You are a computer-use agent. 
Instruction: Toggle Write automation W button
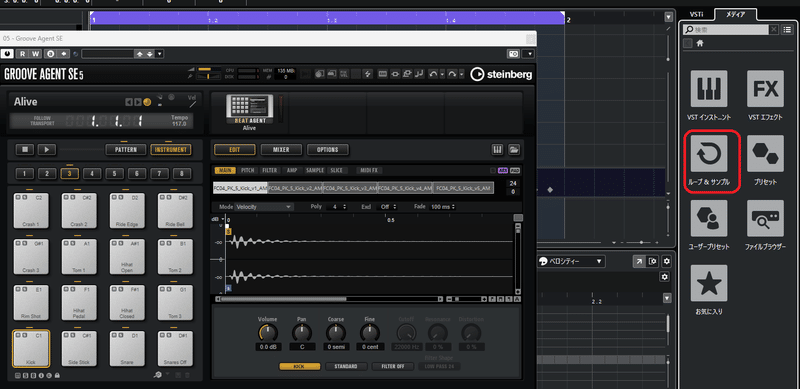[35, 54]
